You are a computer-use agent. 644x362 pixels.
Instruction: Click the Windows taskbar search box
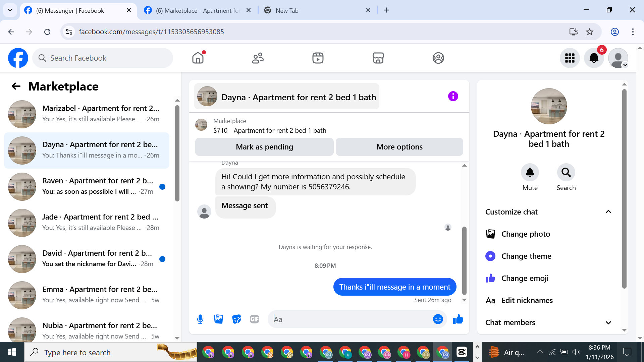coord(111,352)
